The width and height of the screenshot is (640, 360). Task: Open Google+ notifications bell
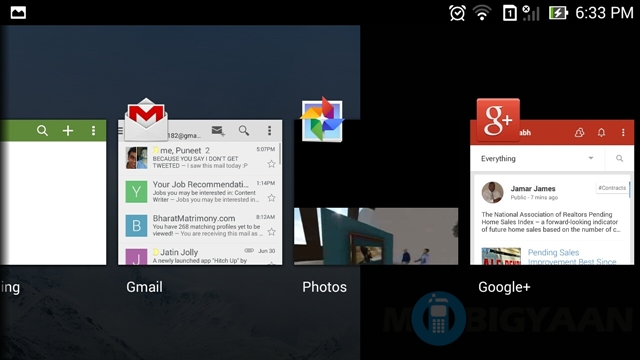(601, 133)
